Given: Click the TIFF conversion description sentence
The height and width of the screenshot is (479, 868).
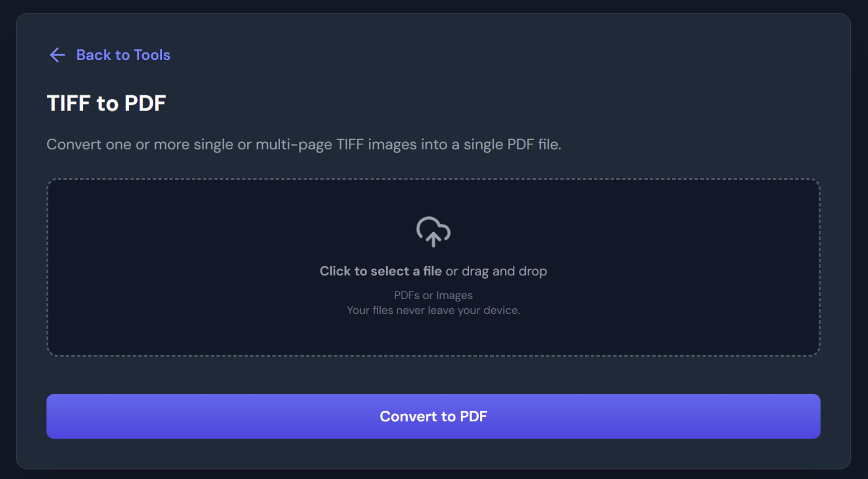Looking at the screenshot, I should 303,145.
